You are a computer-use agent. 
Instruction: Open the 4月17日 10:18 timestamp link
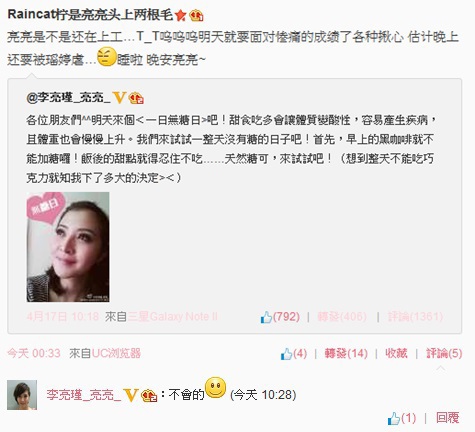pyautogui.click(x=63, y=317)
